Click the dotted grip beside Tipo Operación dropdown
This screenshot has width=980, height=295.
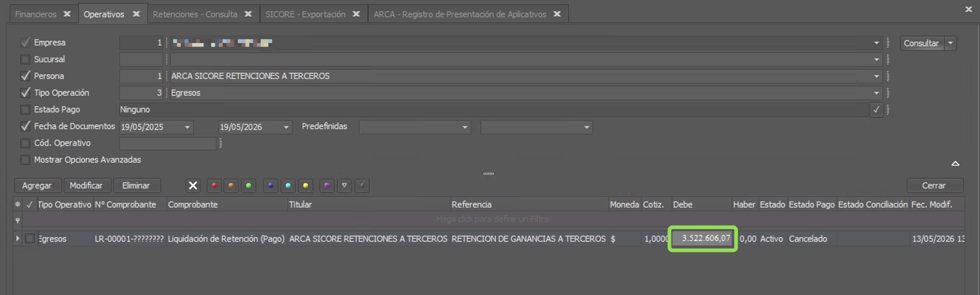[888, 93]
